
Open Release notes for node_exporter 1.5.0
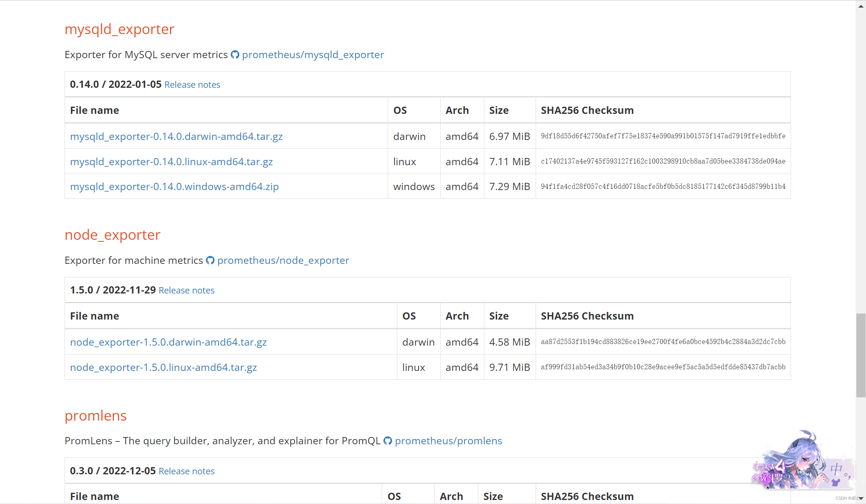click(186, 290)
